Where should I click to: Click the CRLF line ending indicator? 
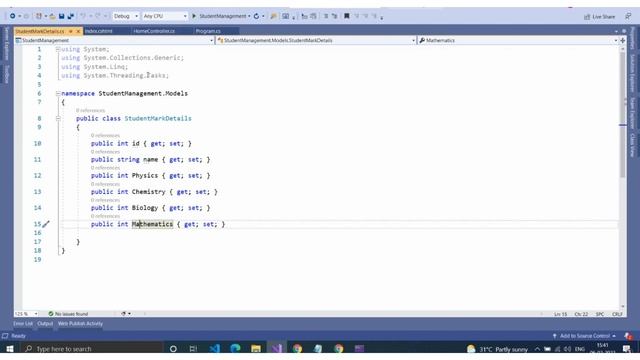point(617,314)
